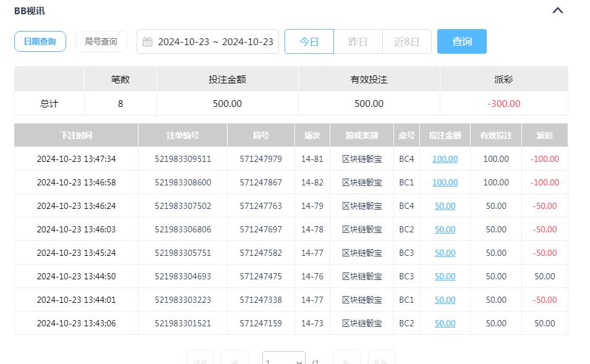Click the next page arrow icon

click(x=346, y=358)
